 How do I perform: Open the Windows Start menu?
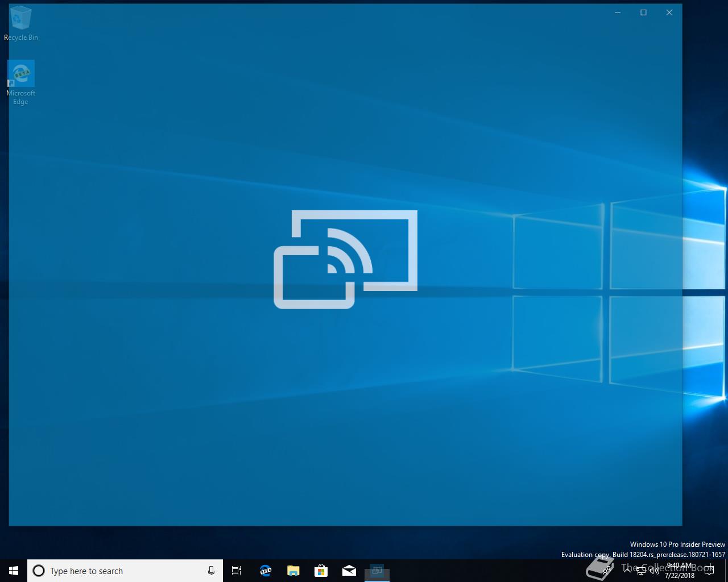click(14, 571)
